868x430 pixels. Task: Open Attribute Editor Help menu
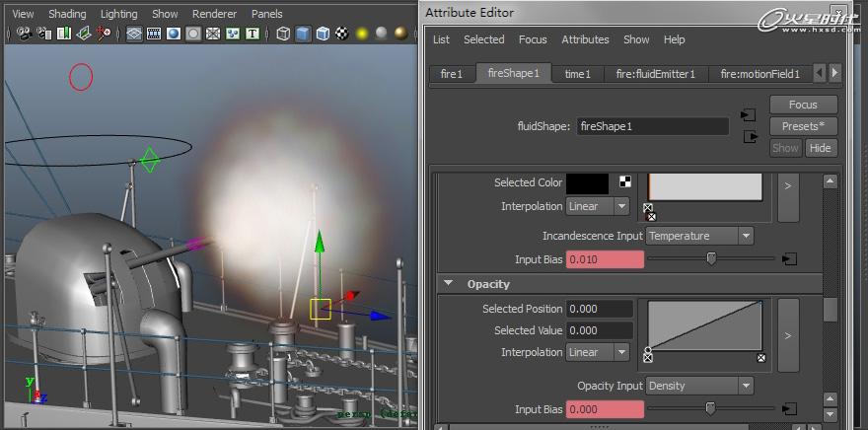(x=675, y=39)
